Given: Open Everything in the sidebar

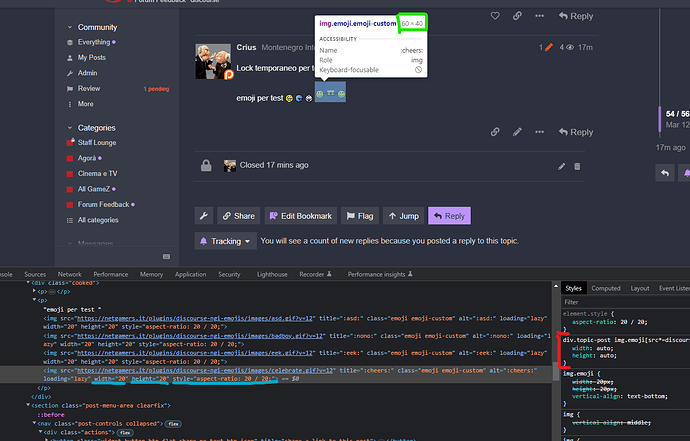Looking at the screenshot, I should click(94, 42).
